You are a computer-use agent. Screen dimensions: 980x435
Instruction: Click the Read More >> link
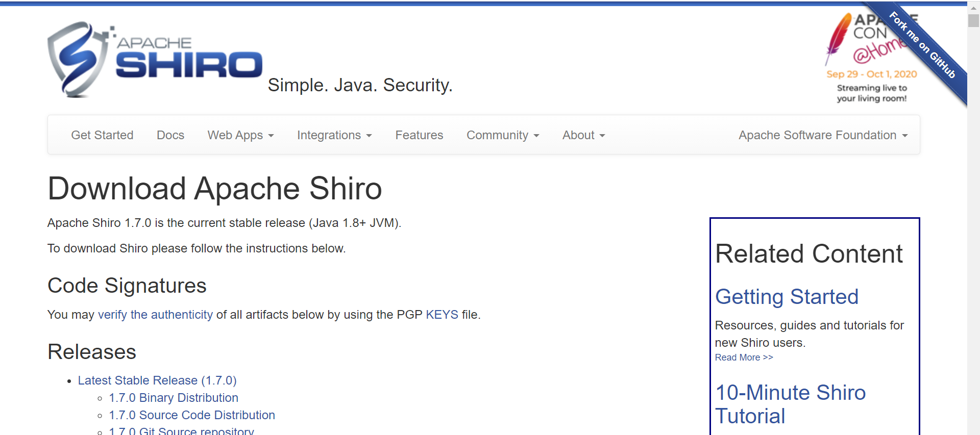(x=744, y=357)
